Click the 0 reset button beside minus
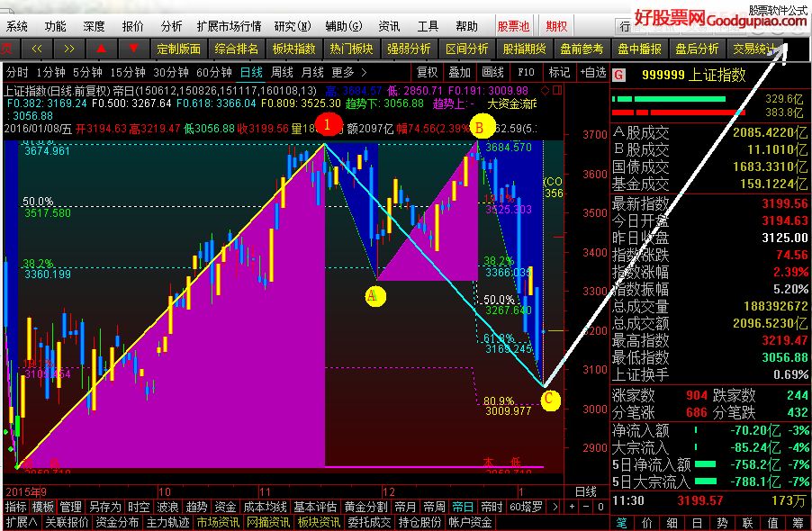Viewport: 812px width, 531px height. [600, 507]
